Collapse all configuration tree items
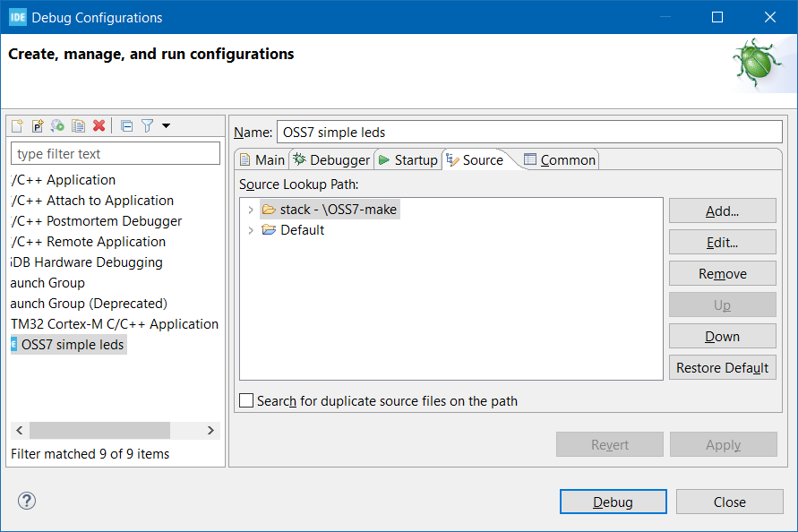798x532 pixels. 126,126
